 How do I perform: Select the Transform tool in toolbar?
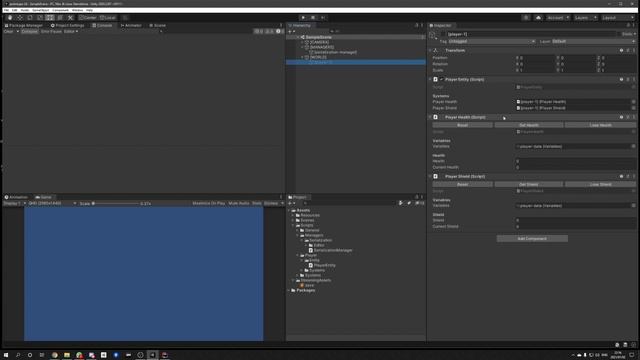(60, 18)
